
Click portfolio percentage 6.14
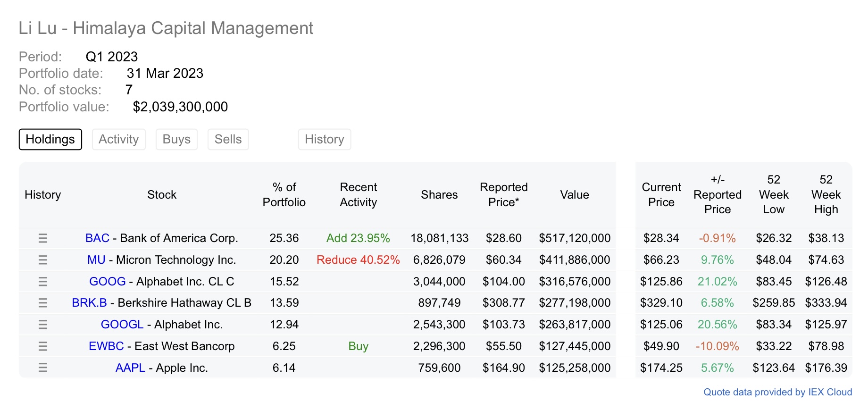coord(284,368)
